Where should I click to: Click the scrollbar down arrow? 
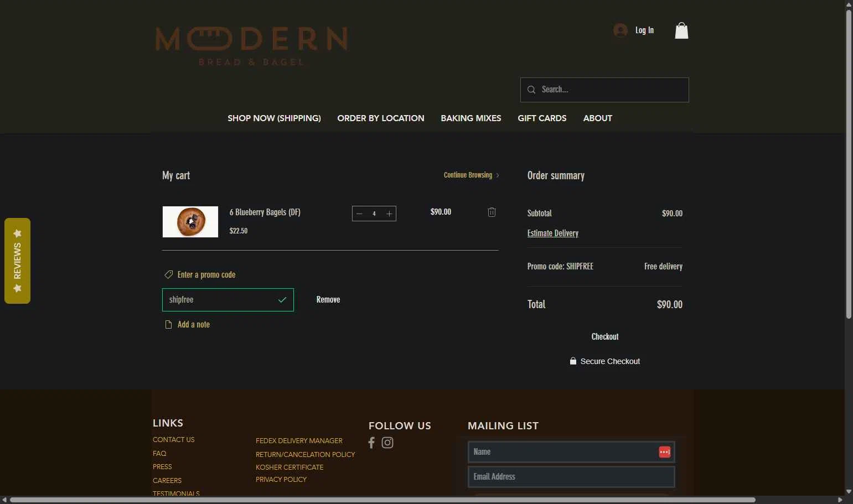point(849,491)
